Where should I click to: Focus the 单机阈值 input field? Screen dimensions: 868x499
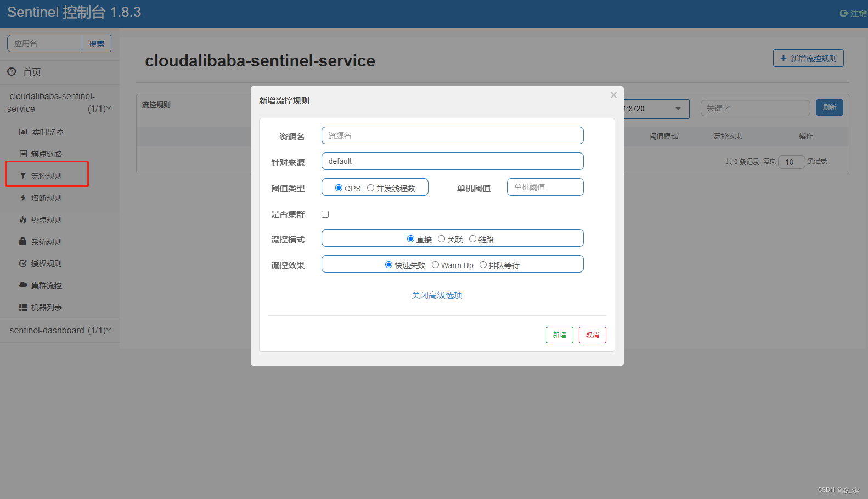(x=545, y=187)
